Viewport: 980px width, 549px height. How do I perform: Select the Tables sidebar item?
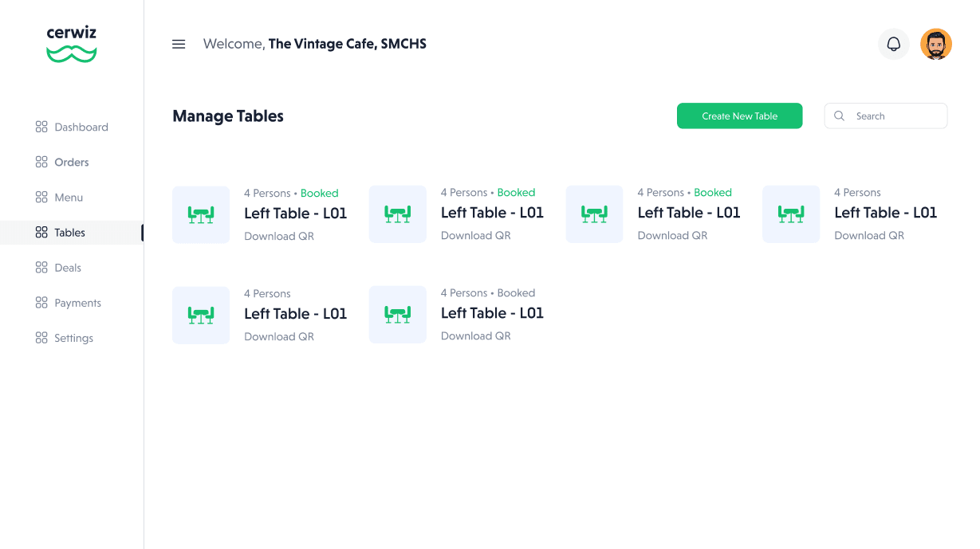pyautogui.click(x=72, y=233)
